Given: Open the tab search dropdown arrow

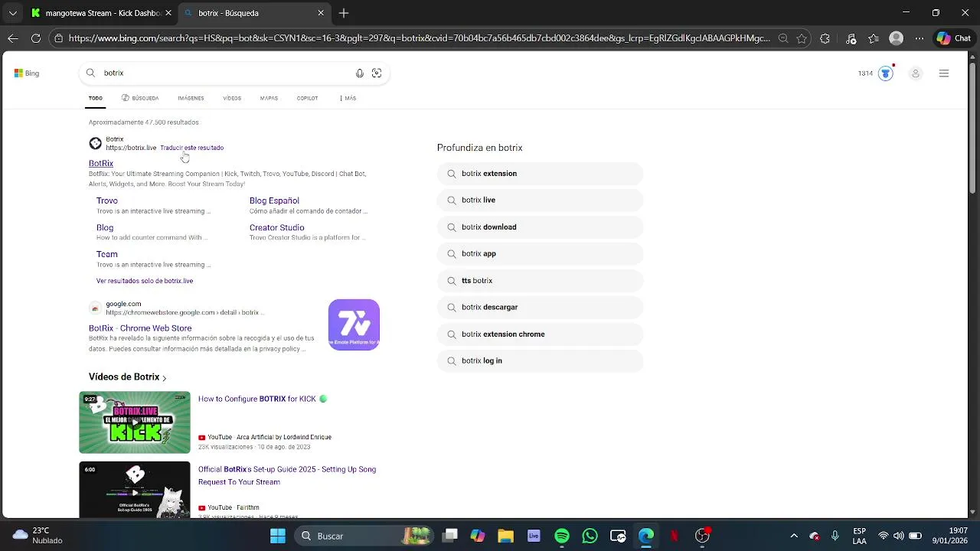Looking at the screenshot, I should [x=12, y=13].
